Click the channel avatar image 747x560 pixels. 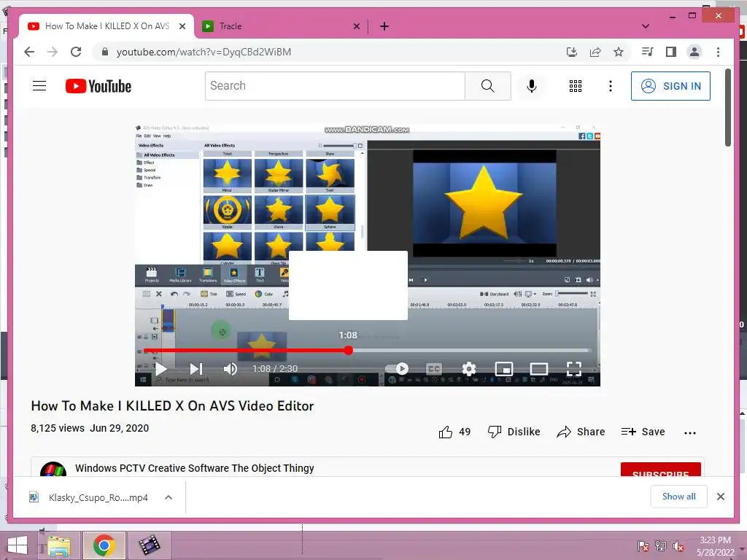53,470
